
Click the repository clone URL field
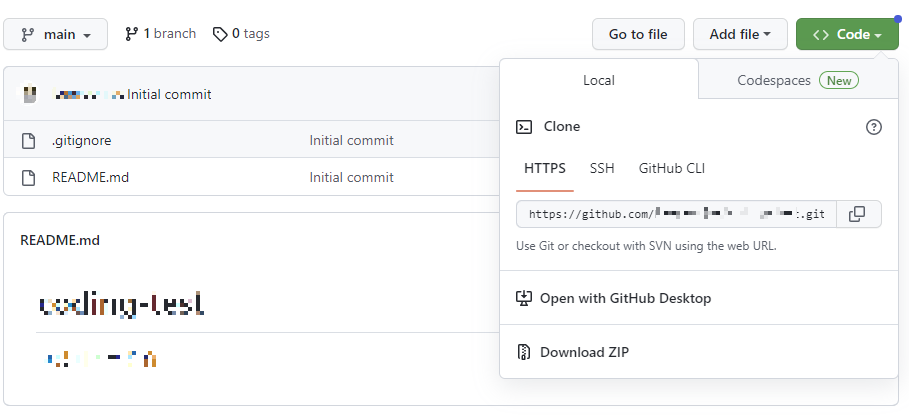tap(677, 214)
